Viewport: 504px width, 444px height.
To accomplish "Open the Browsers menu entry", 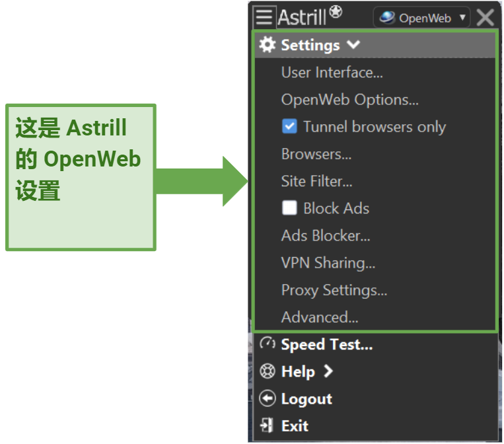I will [316, 154].
